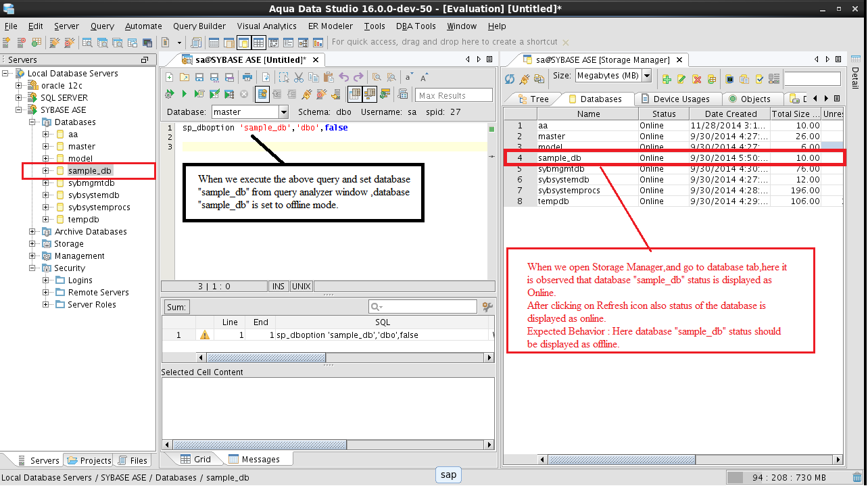Viewport: 868px width, 488px height.
Task: Click the Copy icon in query toolbar
Action: click(314, 78)
